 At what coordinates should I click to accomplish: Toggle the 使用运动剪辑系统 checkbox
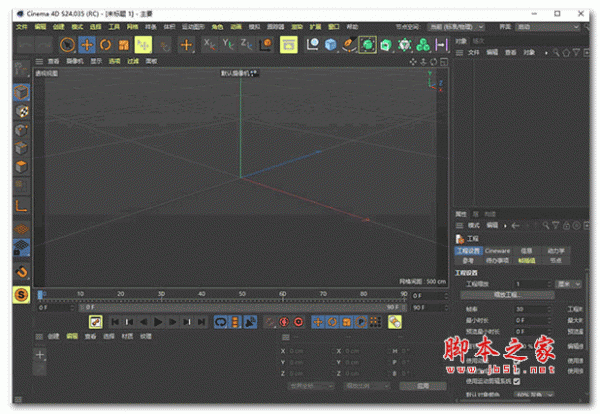[x=516, y=381]
